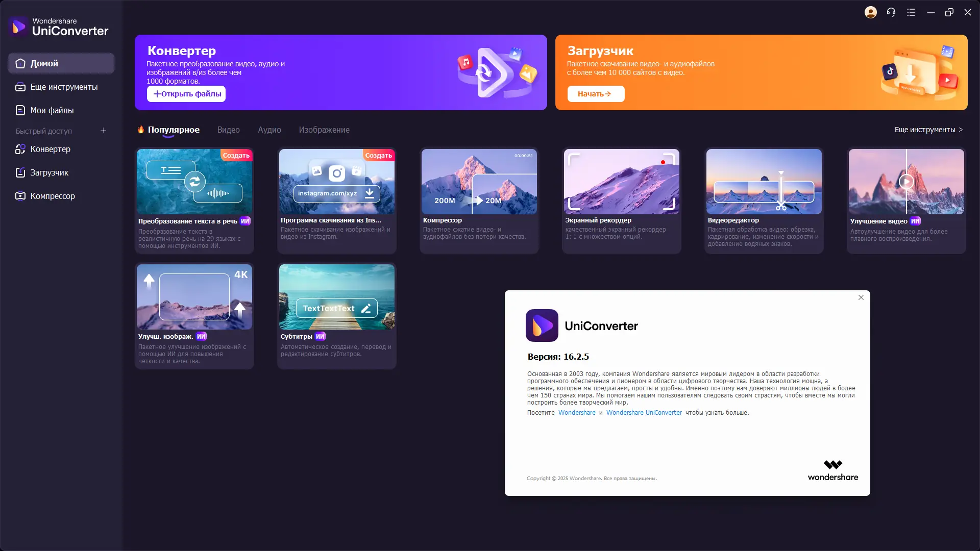Go to Мои файлы in the sidebar

coord(52,110)
